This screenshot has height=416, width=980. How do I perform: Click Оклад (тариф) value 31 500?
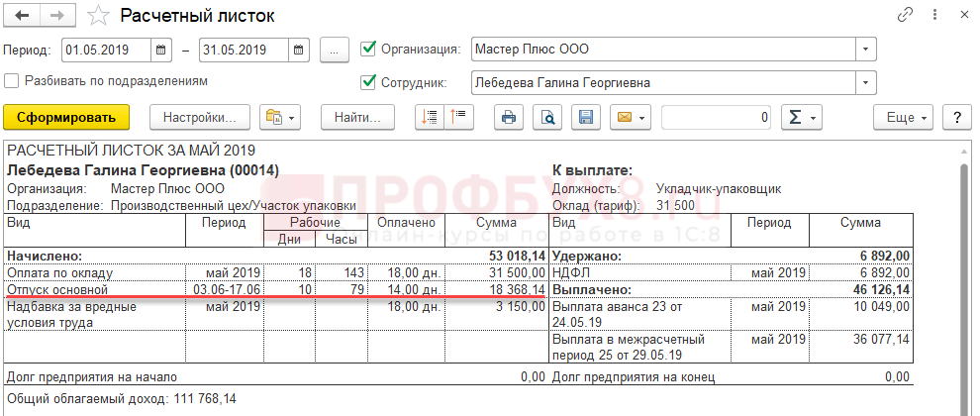click(676, 205)
